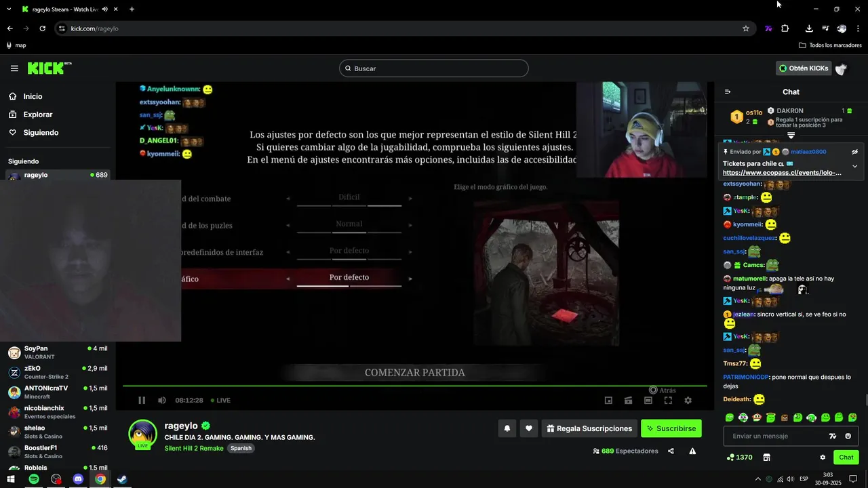This screenshot has width=868, height=488.
Task: Send message with Chat button
Action: [x=846, y=457]
